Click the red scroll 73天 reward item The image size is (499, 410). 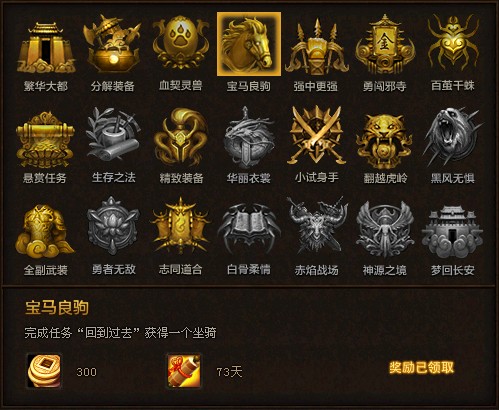click(184, 371)
